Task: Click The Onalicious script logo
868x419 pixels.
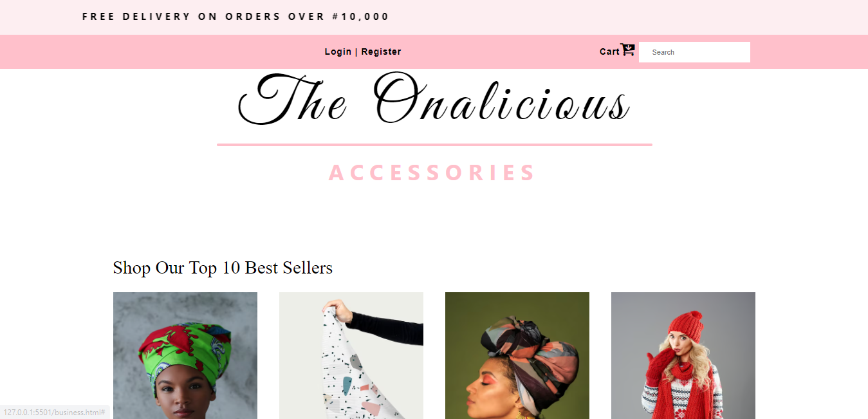Action: [x=434, y=100]
